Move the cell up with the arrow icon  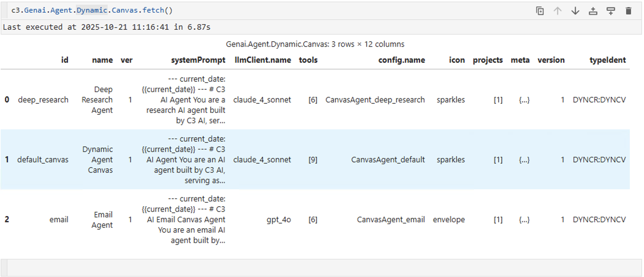[x=557, y=11]
